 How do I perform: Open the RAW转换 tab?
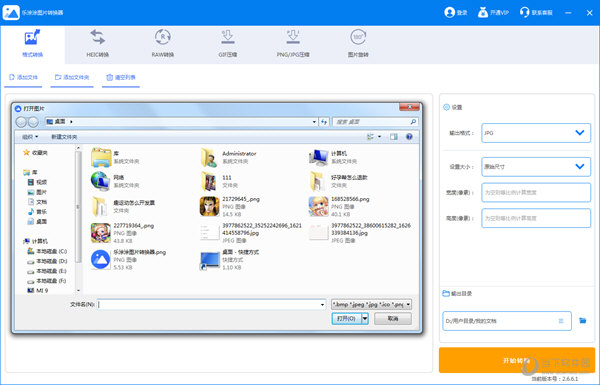point(163,44)
